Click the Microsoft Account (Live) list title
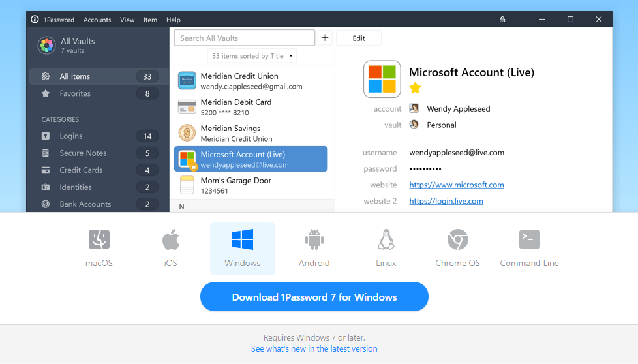The width and height of the screenshot is (638, 364). tap(243, 154)
